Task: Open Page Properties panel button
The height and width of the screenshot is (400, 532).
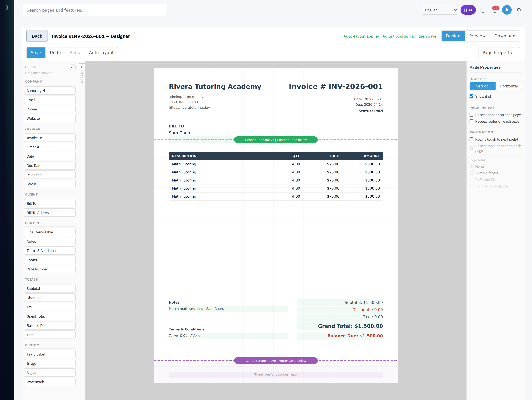Action: coord(499,53)
